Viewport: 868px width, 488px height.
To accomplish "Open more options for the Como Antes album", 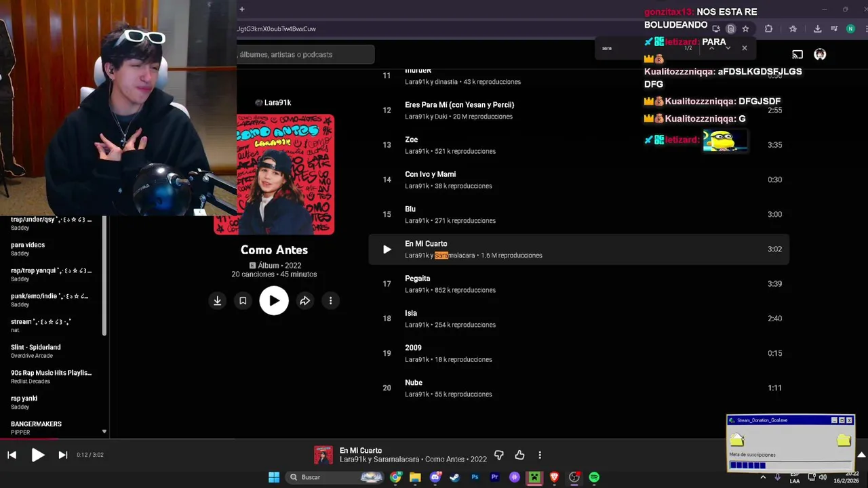I will (x=330, y=301).
